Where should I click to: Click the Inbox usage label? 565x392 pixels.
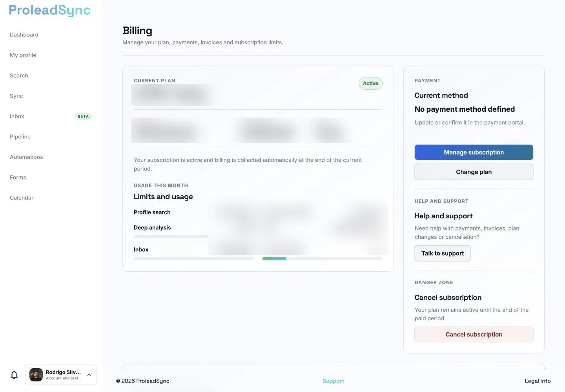pyautogui.click(x=141, y=250)
